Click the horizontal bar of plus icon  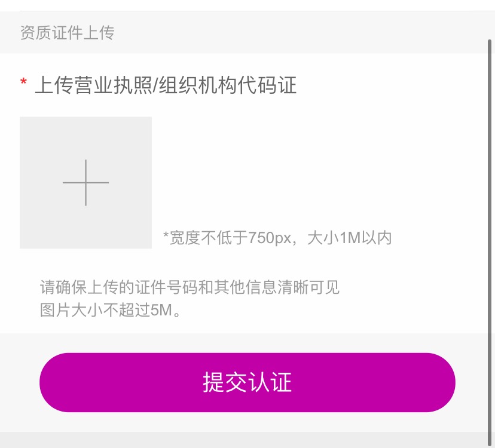tap(85, 183)
